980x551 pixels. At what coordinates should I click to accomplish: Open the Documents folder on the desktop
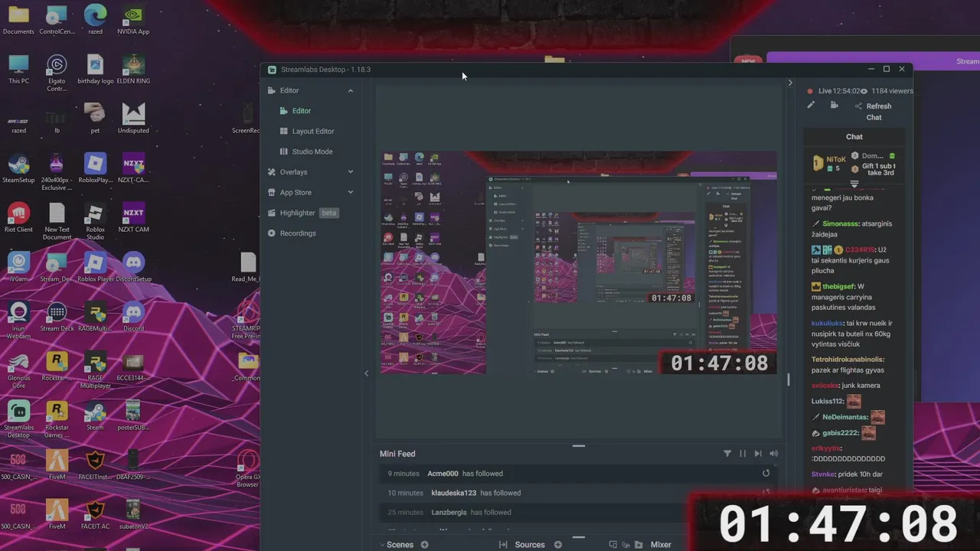coord(18,20)
